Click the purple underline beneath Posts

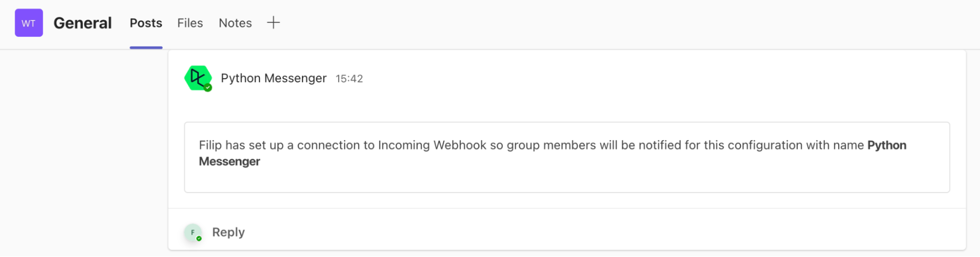click(x=146, y=47)
